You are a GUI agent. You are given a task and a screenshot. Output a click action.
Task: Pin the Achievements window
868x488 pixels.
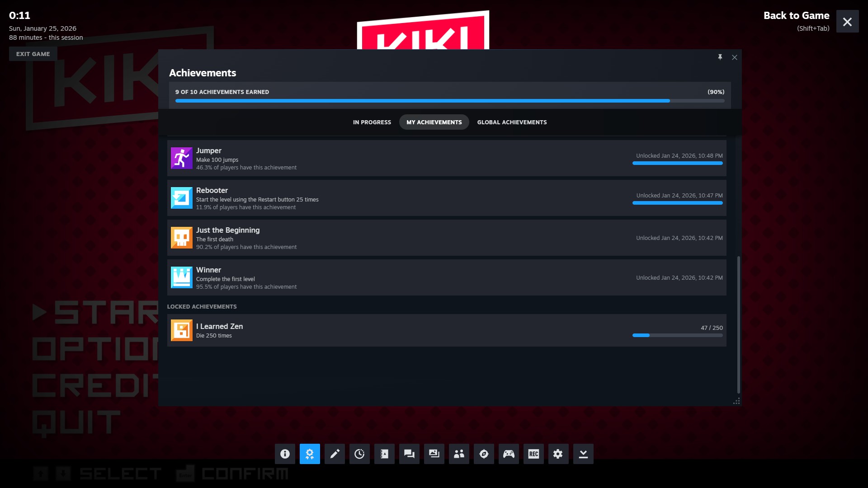coord(720,57)
